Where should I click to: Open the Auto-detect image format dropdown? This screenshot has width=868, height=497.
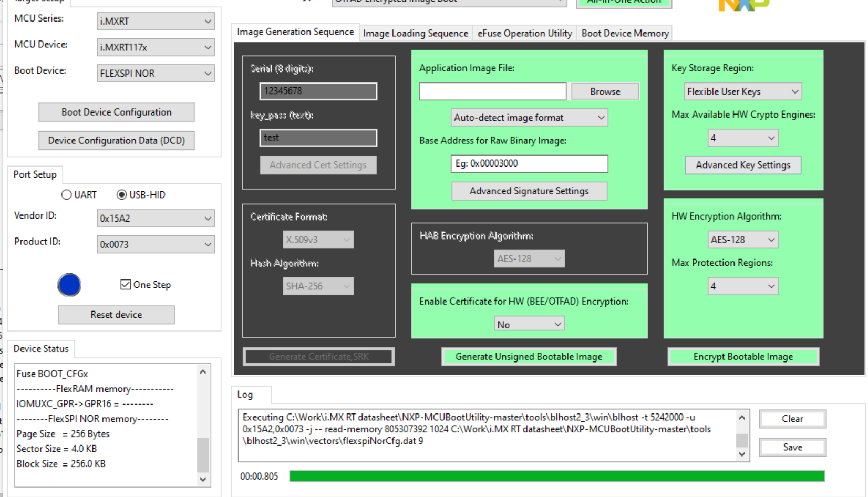tap(529, 118)
